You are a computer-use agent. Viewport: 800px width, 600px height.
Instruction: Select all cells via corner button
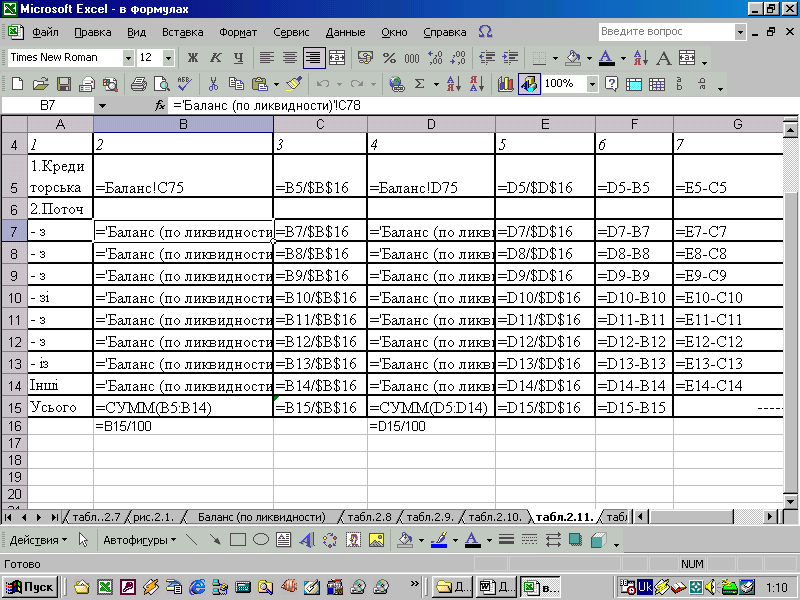tap(14, 124)
